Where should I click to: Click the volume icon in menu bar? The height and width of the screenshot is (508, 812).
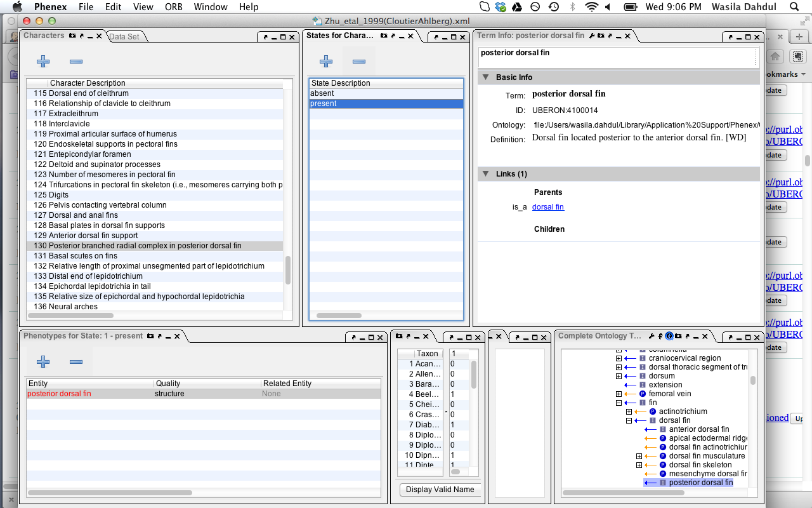click(608, 7)
